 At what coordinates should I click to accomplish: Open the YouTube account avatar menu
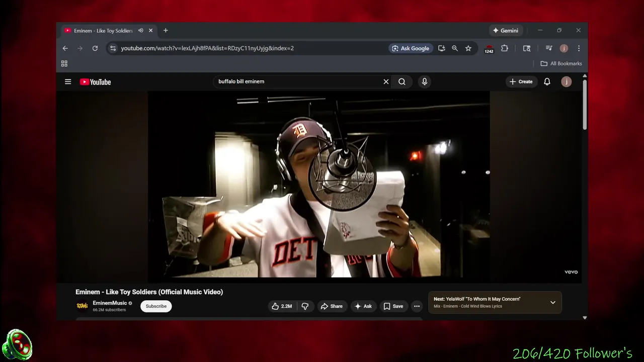tap(567, 81)
